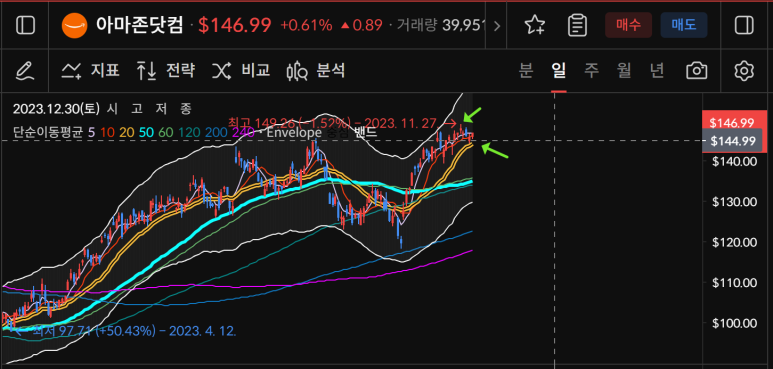This screenshot has width=773, height=369.
Task: Switch to 월 monthly timeframe
Action: pos(624,71)
